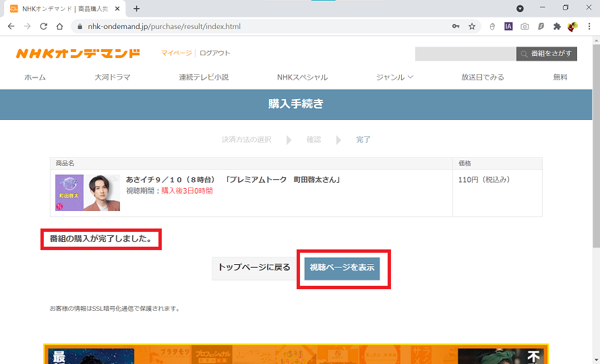Viewport: 600px width, 364px height.
Task: Minimize the browser window
Action: 542,7
